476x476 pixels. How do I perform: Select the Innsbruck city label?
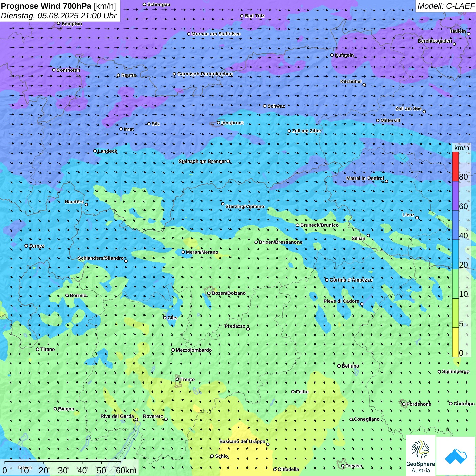click(x=233, y=123)
